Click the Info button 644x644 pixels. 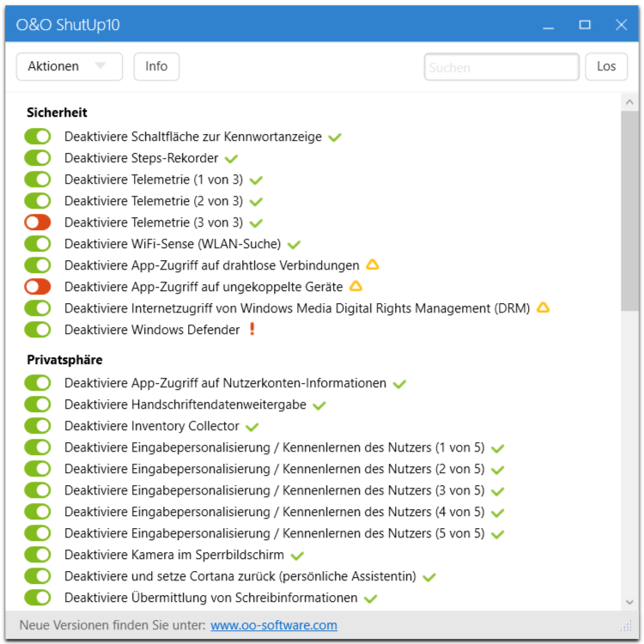(x=156, y=66)
